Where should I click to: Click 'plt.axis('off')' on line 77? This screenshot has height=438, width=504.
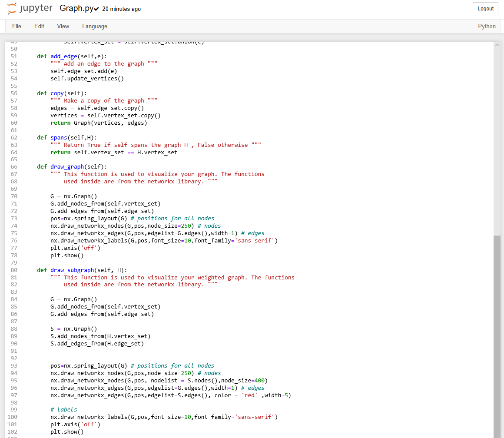point(75,248)
